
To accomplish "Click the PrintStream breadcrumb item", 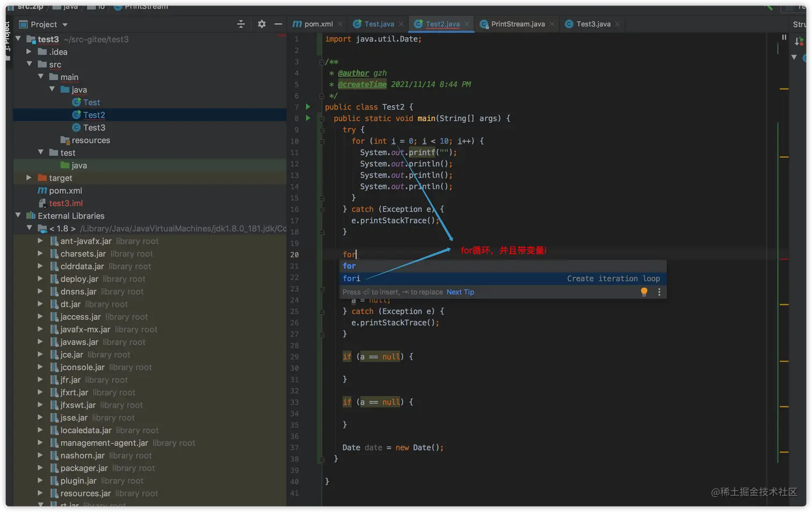I will tap(141, 7).
